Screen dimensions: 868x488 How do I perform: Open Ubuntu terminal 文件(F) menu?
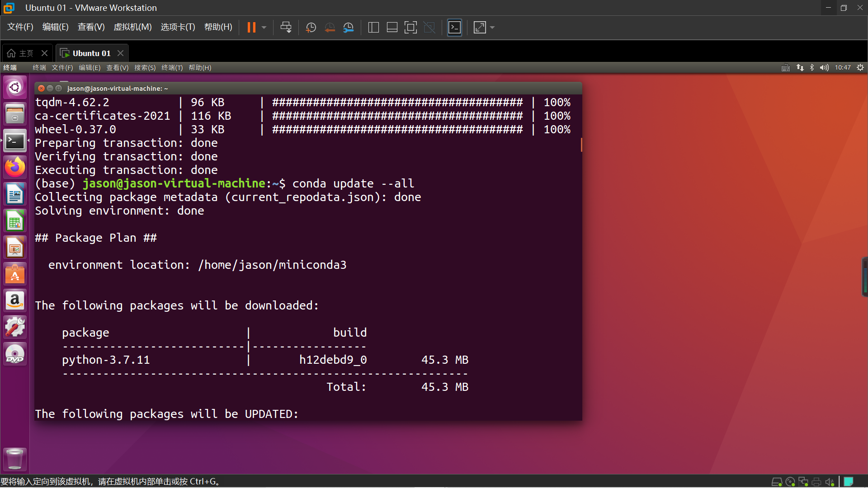click(x=62, y=68)
